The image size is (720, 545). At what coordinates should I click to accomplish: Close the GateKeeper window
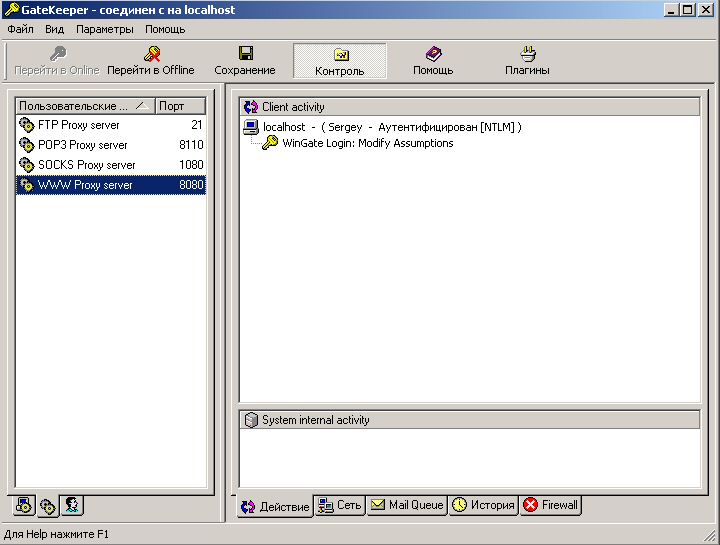point(706,10)
